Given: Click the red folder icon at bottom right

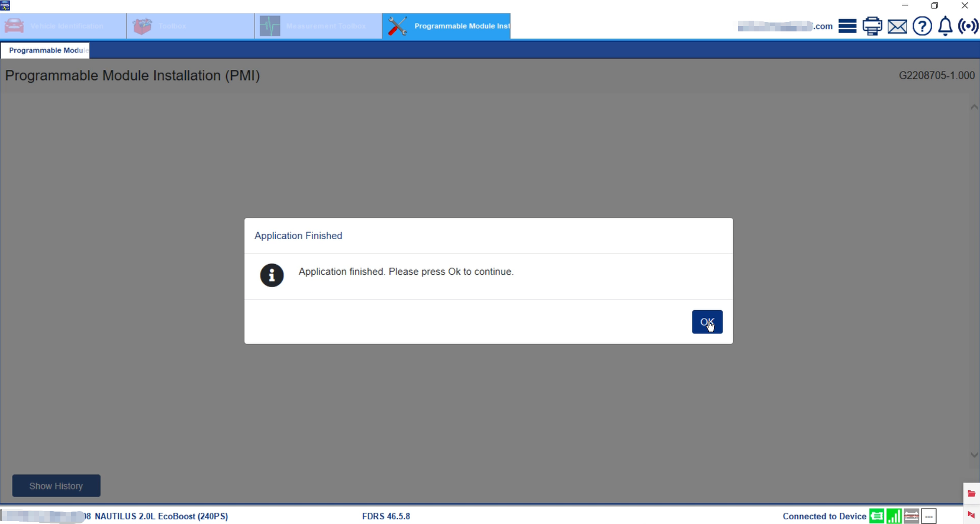Looking at the screenshot, I should click(x=971, y=493).
